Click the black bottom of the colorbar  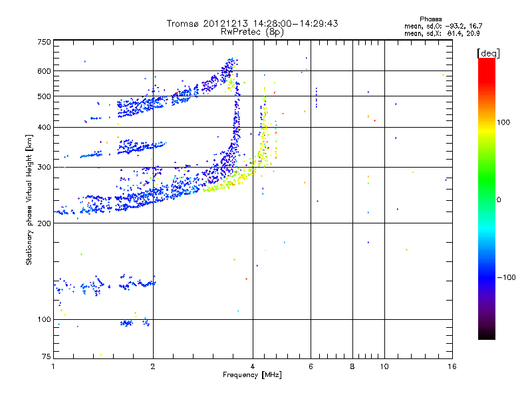click(x=487, y=334)
